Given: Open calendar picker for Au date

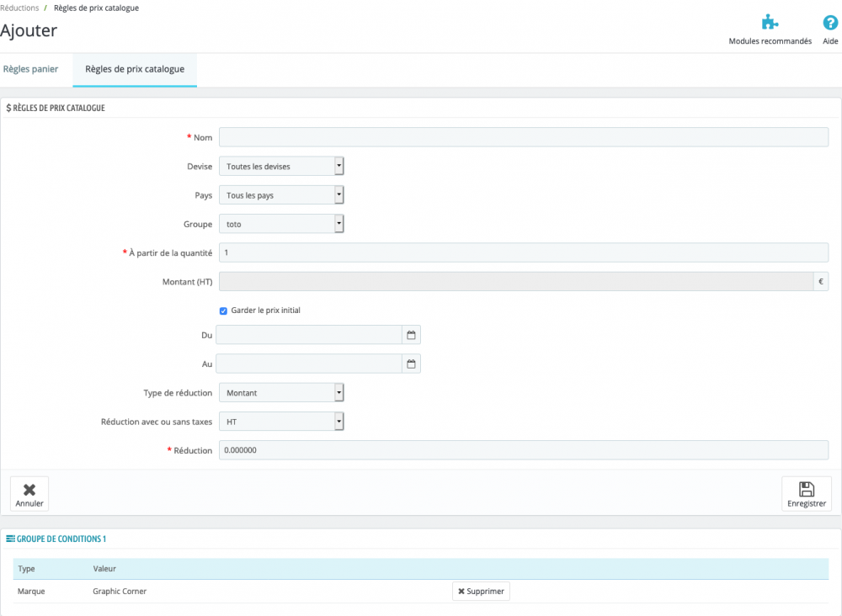Looking at the screenshot, I should [412, 364].
